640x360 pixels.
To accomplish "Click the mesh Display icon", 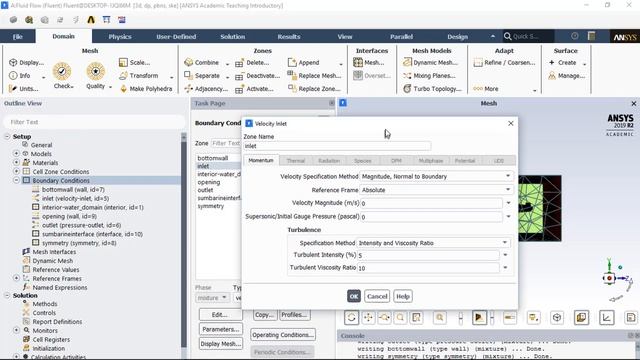I will click(13, 62).
